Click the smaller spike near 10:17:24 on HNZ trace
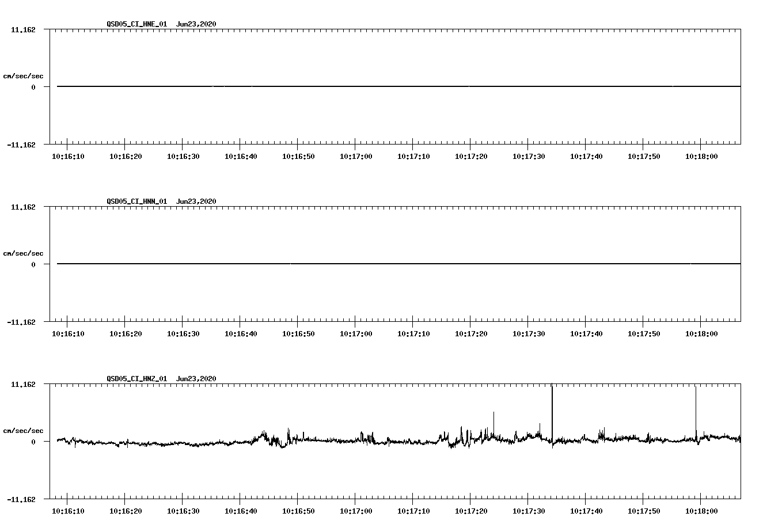The width and height of the screenshot is (782, 532). pyautogui.click(x=494, y=425)
